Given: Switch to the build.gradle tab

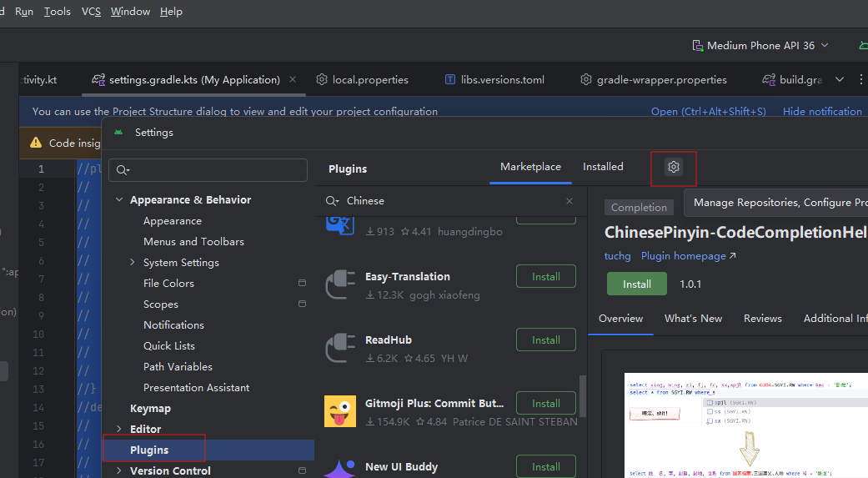Looking at the screenshot, I should [x=792, y=80].
